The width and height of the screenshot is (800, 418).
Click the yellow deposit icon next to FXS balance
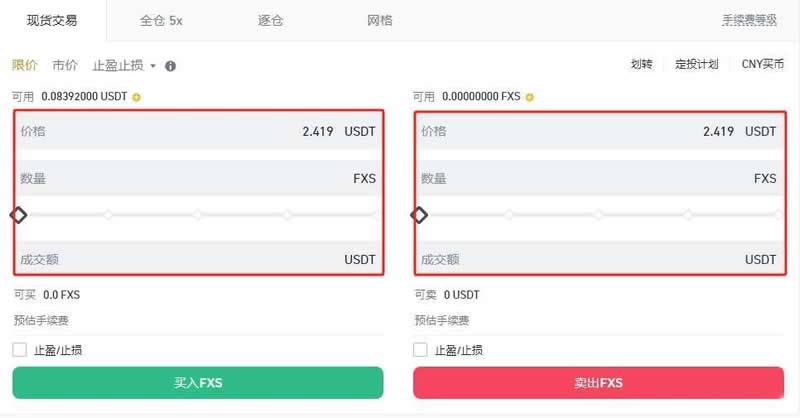[x=529, y=97]
